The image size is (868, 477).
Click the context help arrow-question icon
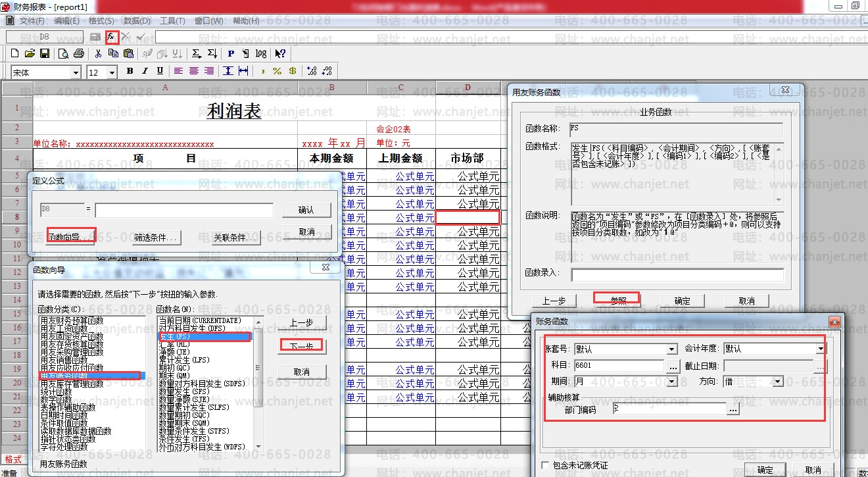pyautogui.click(x=280, y=53)
